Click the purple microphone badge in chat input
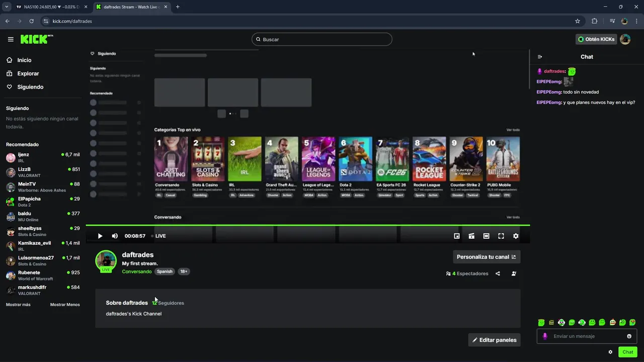Viewport: 644px width, 362px height. pyautogui.click(x=545, y=336)
